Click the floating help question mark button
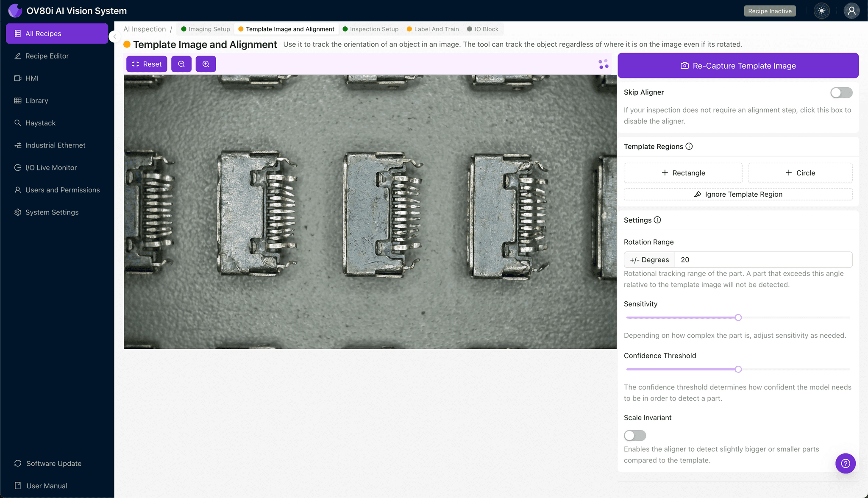The width and height of the screenshot is (868, 498). click(x=846, y=463)
